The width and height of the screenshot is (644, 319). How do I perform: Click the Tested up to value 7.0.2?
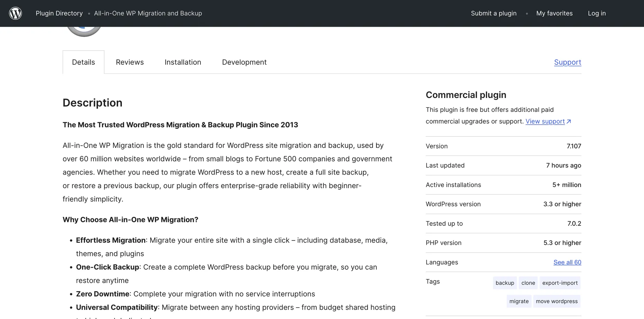574,224
